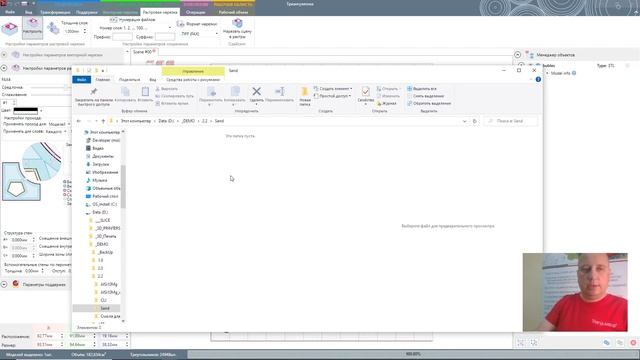Click the Explorer up-arrow navigation button
Viewport: 640px width, 360px height.
pos(103,121)
